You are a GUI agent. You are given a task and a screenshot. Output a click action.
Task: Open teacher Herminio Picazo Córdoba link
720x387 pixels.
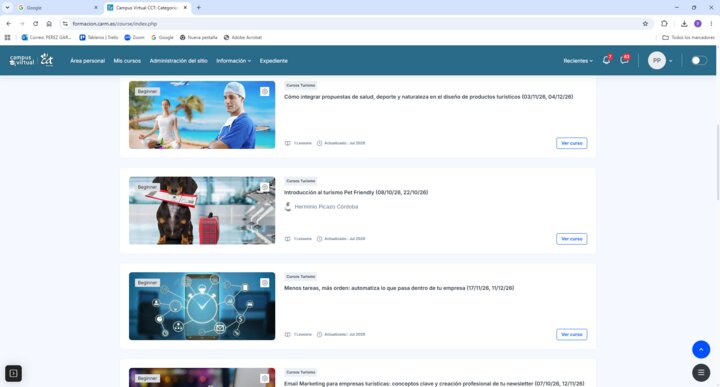pos(326,207)
